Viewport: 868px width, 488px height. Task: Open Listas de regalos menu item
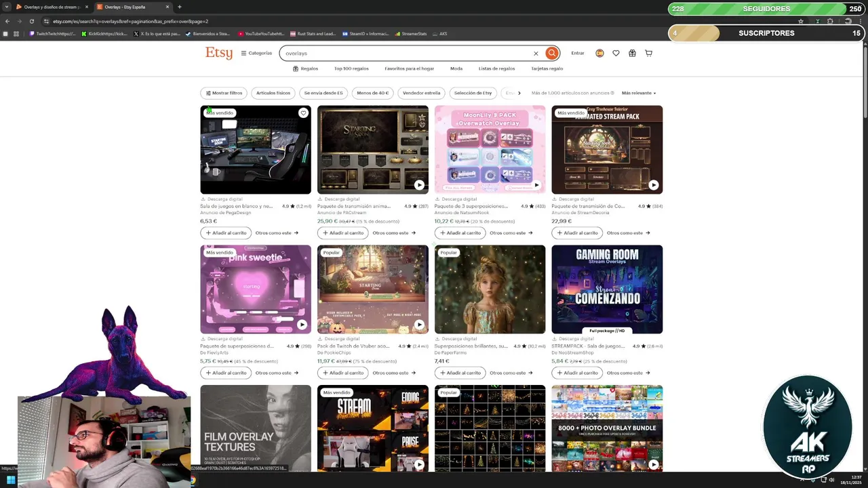click(x=496, y=68)
